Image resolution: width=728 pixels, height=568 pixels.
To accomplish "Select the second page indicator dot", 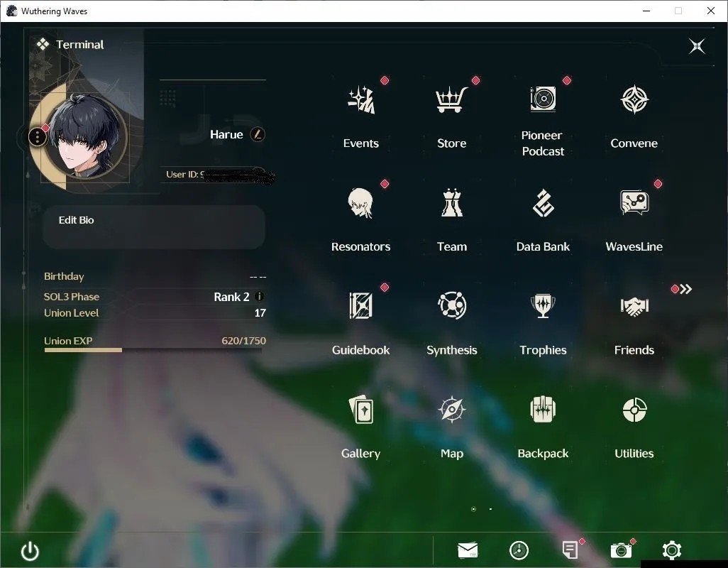I will [x=491, y=509].
